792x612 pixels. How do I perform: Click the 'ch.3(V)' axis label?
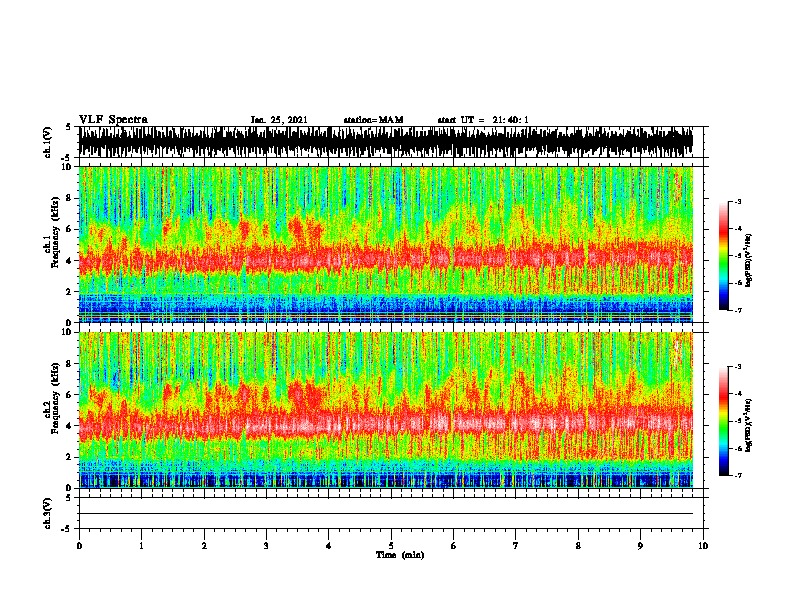(x=48, y=514)
